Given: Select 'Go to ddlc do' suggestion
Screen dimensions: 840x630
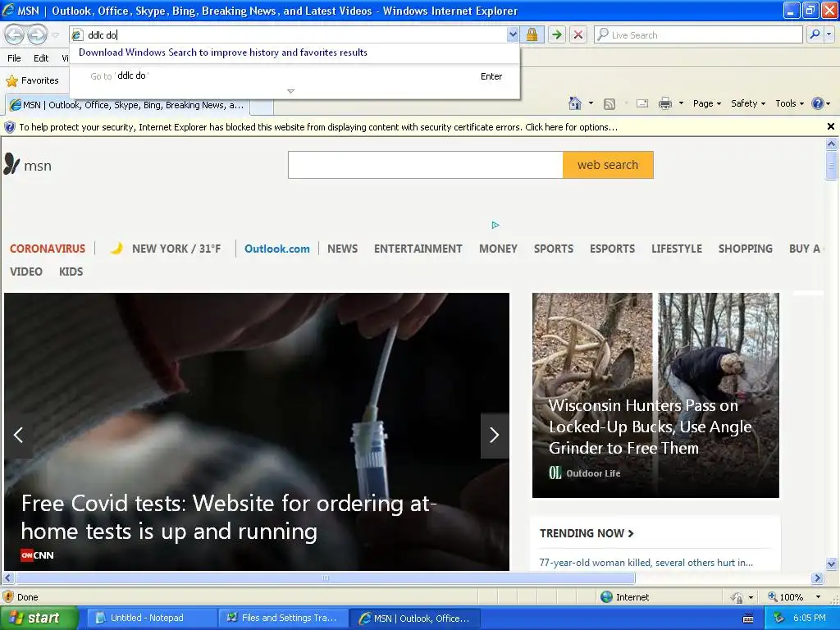Looking at the screenshot, I should point(294,76).
